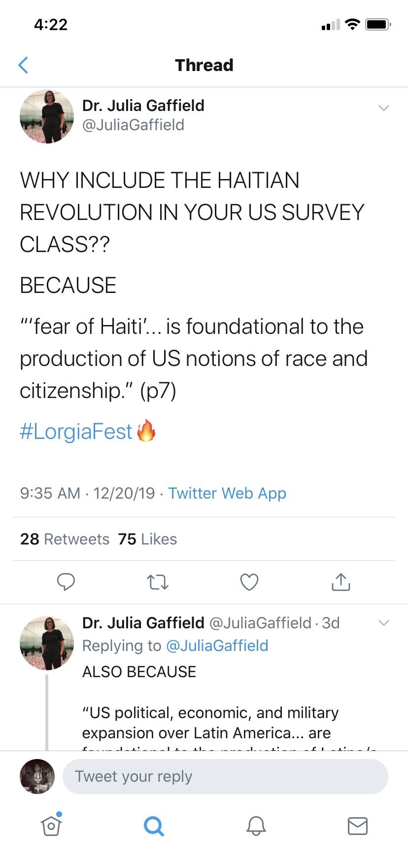The width and height of the screenshot is (408, 868).
Task: Tap the Tweet your reply field
Action: pyautogui.click(x=225, y=776)
